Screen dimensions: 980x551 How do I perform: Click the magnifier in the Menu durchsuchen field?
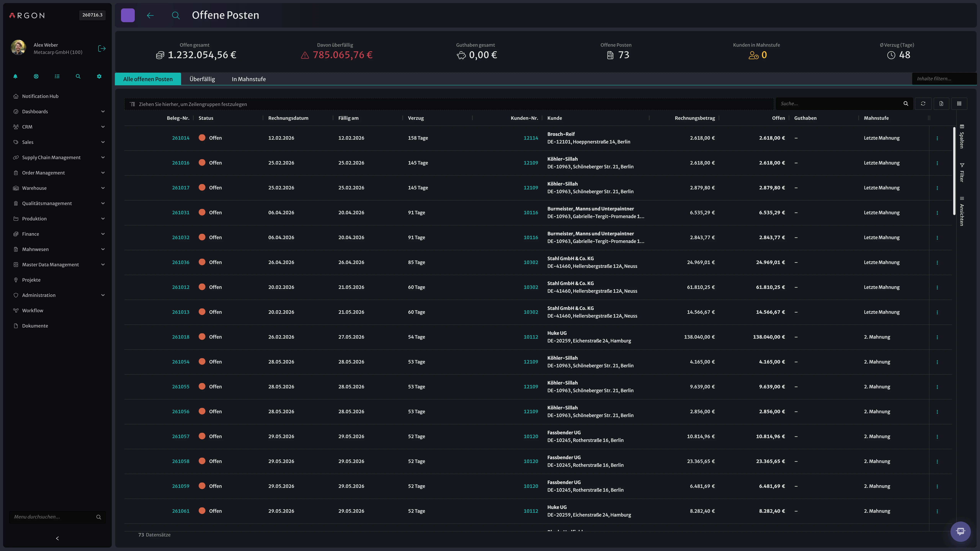(99, 517)
